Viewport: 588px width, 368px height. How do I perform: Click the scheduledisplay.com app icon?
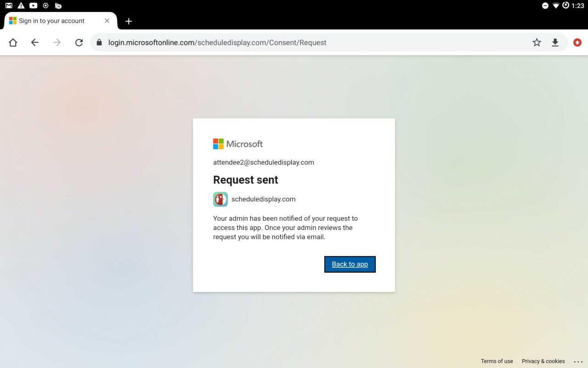(220, 199)
